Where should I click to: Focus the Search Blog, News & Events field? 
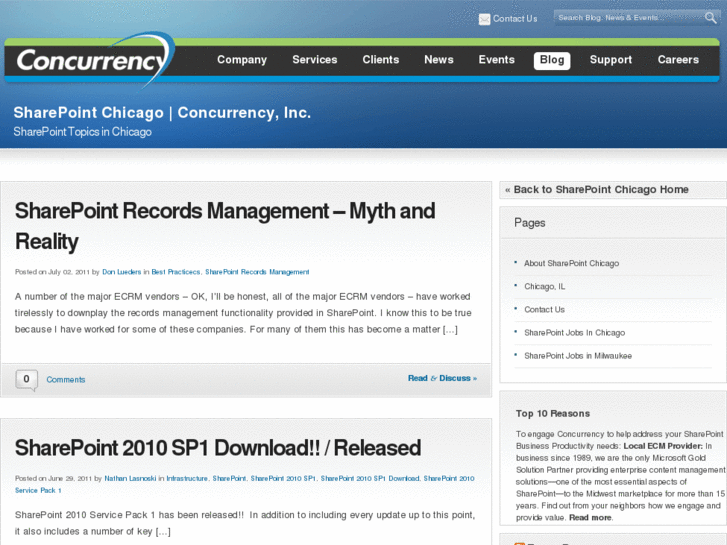pos(630,18)
